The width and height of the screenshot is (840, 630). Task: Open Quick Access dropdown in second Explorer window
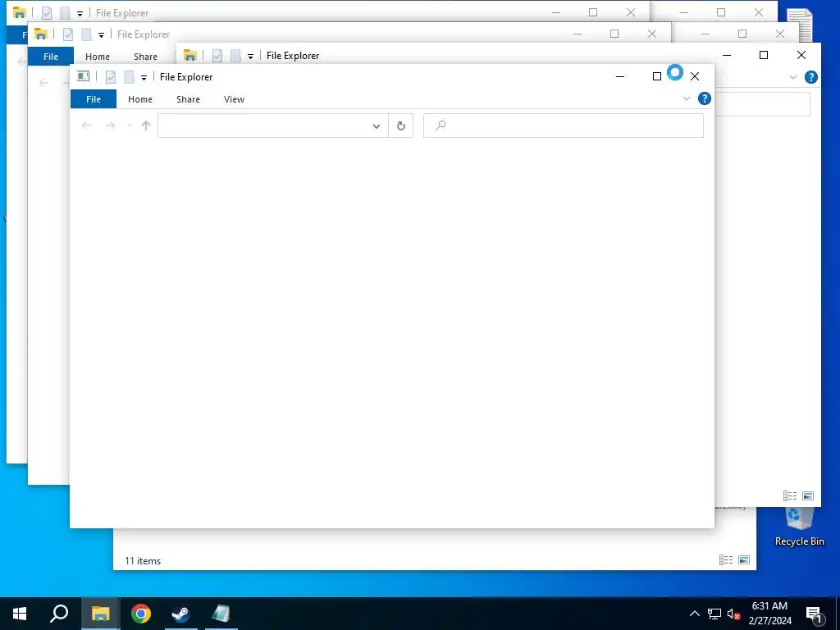[101, 34]
